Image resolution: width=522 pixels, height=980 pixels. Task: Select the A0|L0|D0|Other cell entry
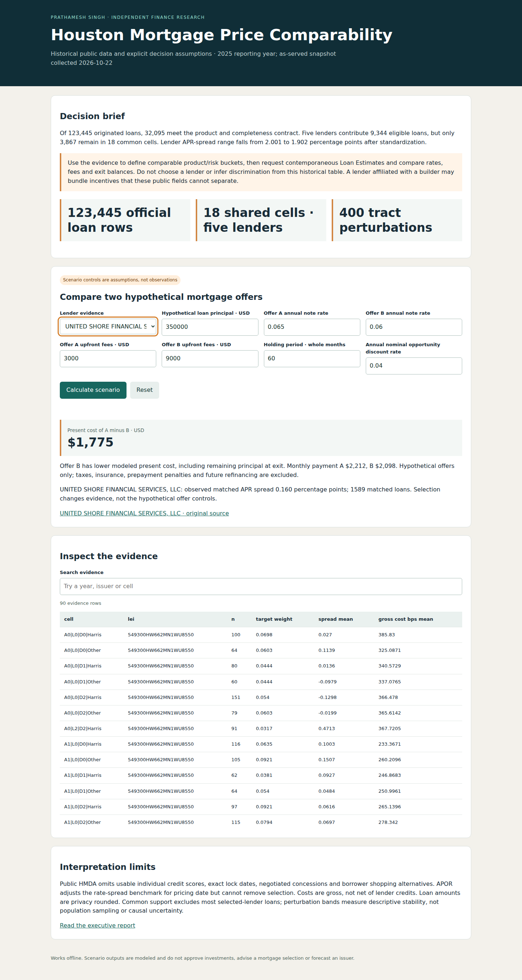pos(82,650)
